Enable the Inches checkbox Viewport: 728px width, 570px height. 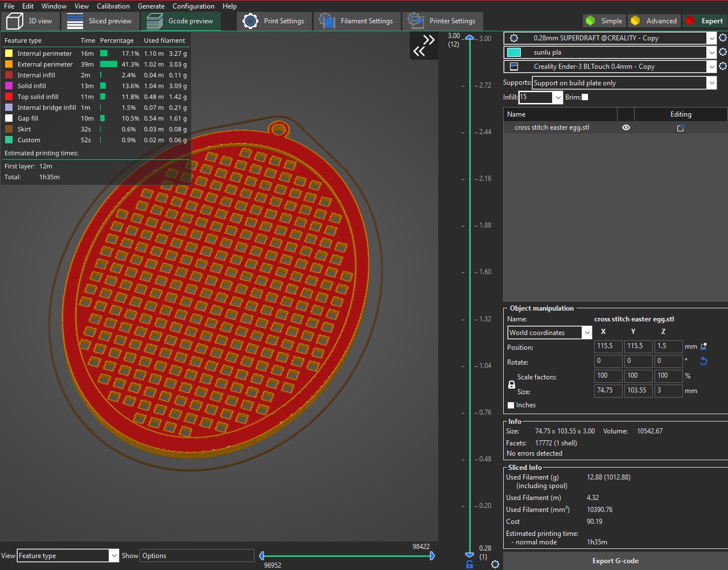(x=511, y=405)
